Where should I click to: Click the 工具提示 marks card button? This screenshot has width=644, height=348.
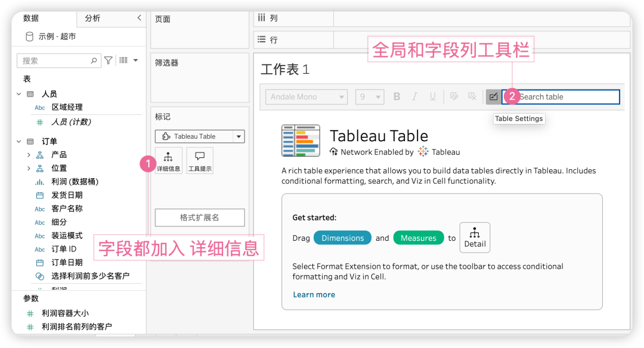200,161
